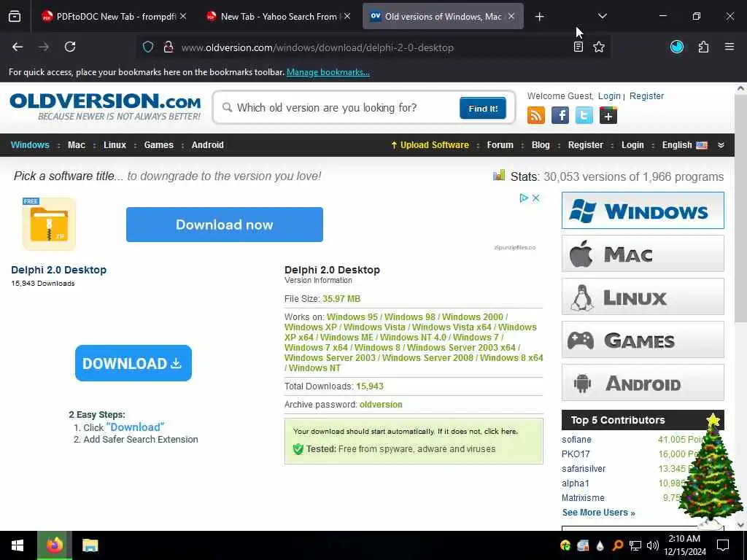The height and width of the screenshot is (560, 747).
Task: Select Games in the navigation bar
Action: coord(158,145)
